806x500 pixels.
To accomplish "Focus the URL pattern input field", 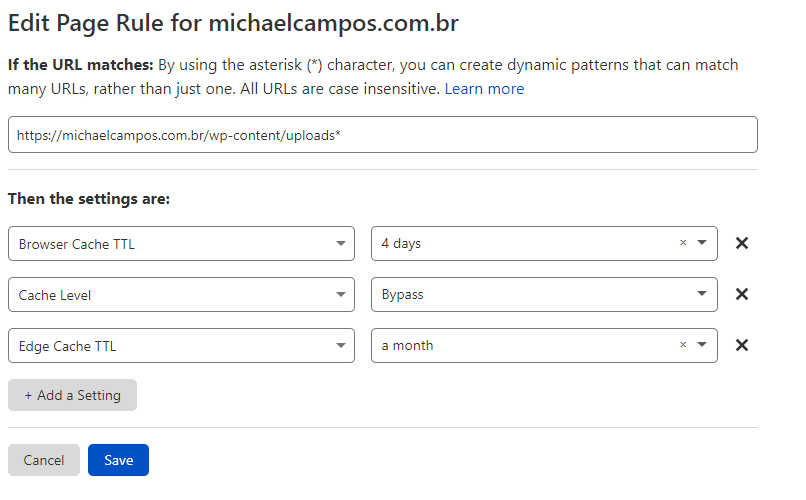I will click(x=382, y=135).
